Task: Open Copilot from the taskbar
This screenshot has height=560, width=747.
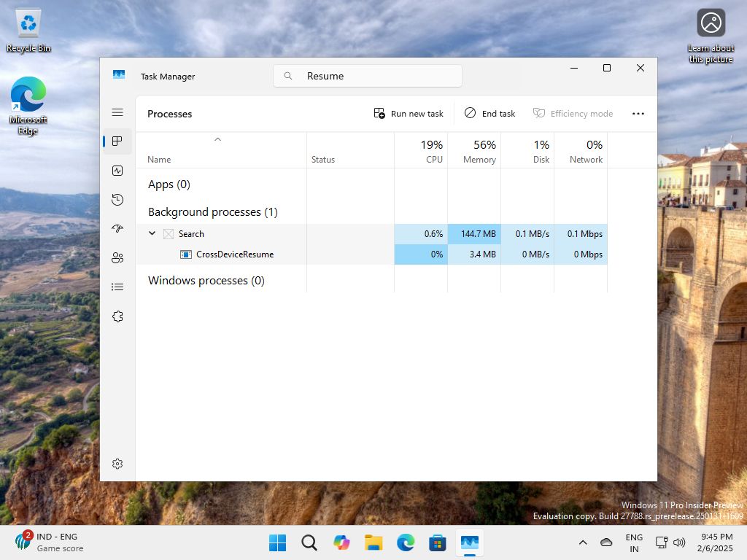Action: point(341,542)
